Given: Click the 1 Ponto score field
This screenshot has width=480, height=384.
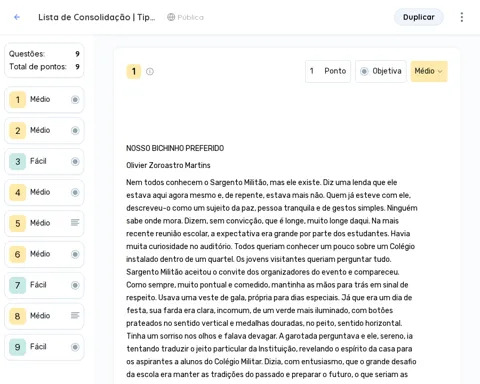Looking at the screenshot, I should (x=328, y=71).
